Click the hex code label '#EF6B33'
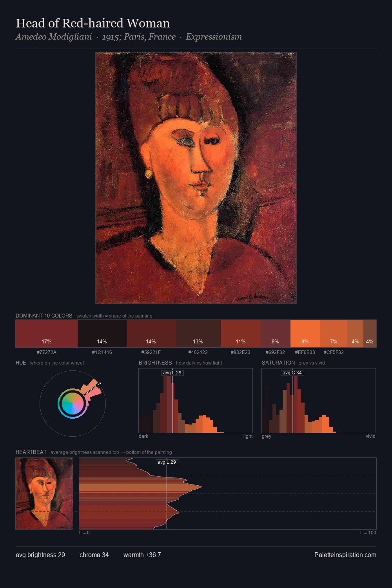392x588 pixels. [305, 352]
